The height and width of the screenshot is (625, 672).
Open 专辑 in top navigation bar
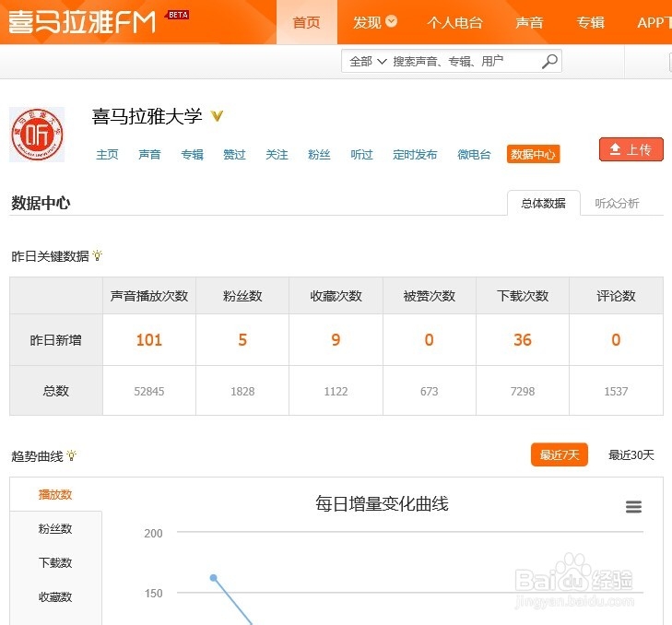point(590,22)
